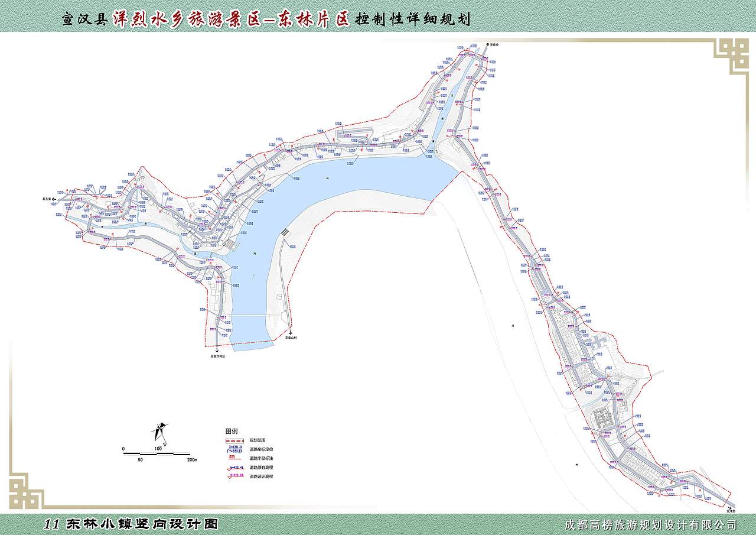Click legend label 规划范围

(258, 440)
